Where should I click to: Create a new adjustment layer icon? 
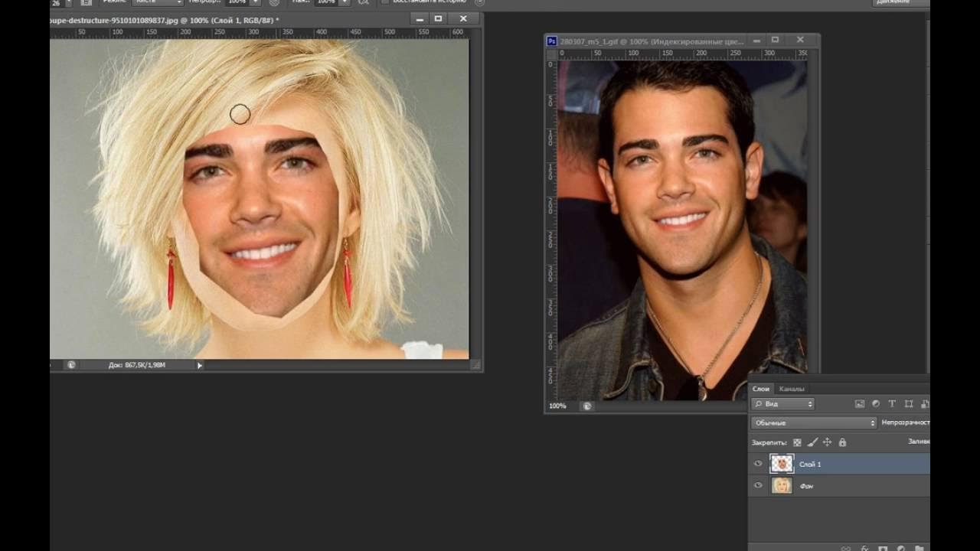tap(900, 548)
